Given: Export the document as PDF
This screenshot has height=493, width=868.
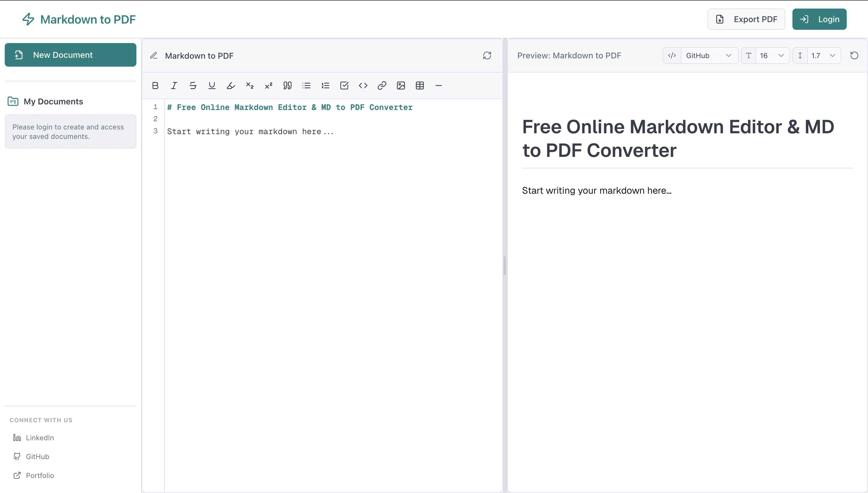Looking at the screenshot, I should (x=746, y=19).
